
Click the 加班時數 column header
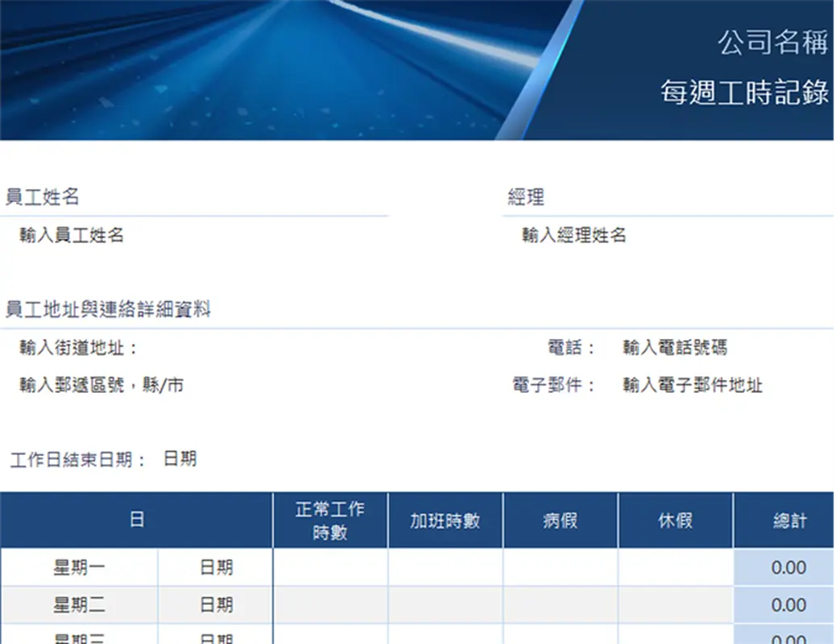click(445, 520)
